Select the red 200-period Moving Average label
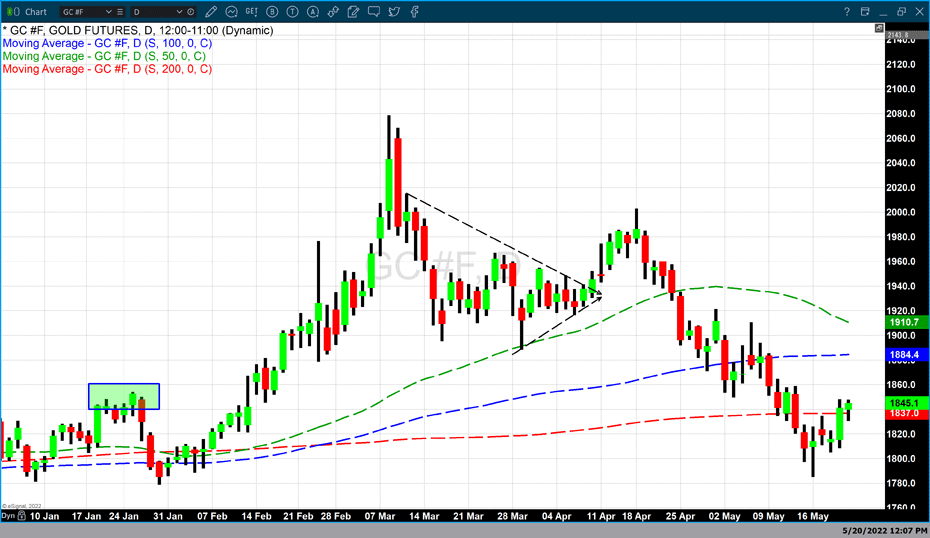The image size is (930, 538). [107, 69]
